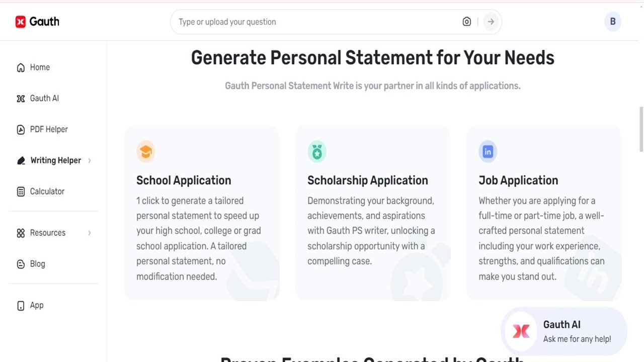Expand the Resources sidebar section
This screenshot has width=644, height=362.
click(x=90, y=233)
